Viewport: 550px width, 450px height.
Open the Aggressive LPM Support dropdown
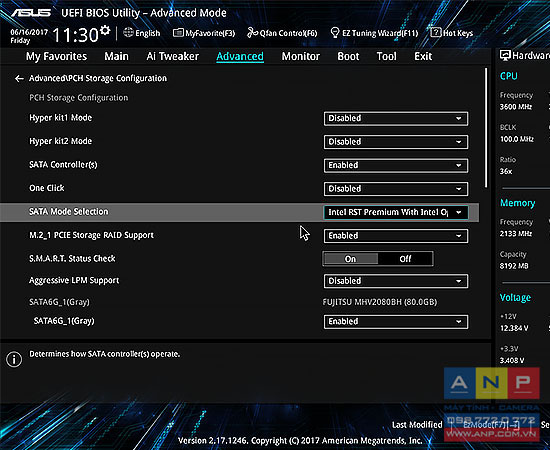click(x=396, y=281)
